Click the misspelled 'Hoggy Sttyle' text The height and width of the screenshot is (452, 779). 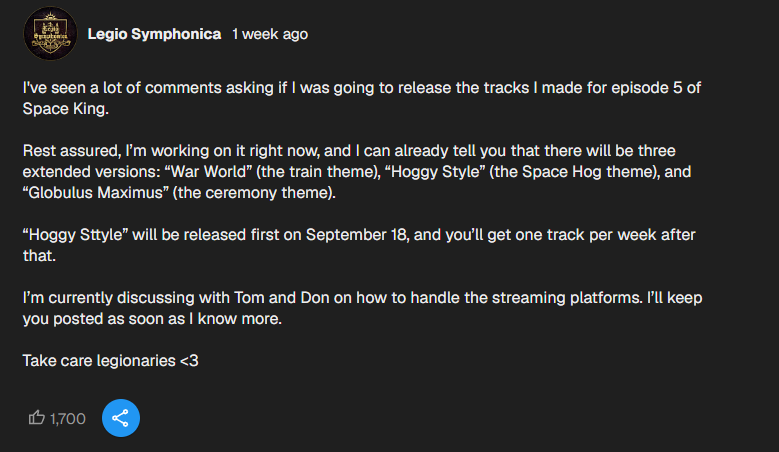point(75,235)
